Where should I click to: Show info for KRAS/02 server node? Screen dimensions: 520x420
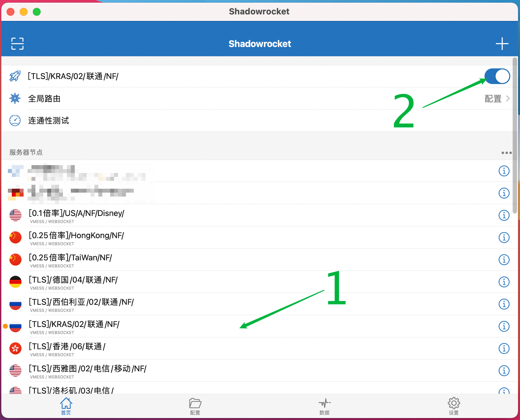click(x=504, y=326)
